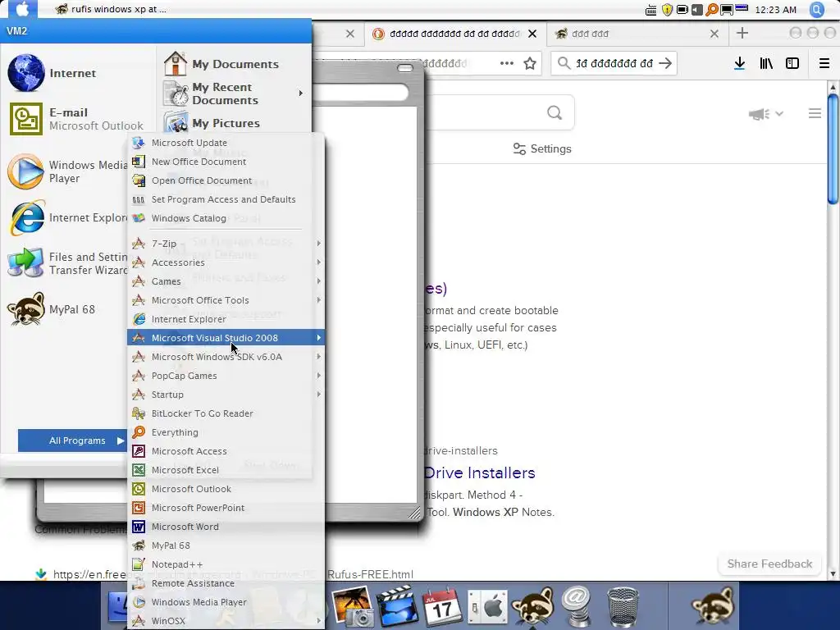
Task: Open page actions three-dot menu
Action: tap(506, 63)
